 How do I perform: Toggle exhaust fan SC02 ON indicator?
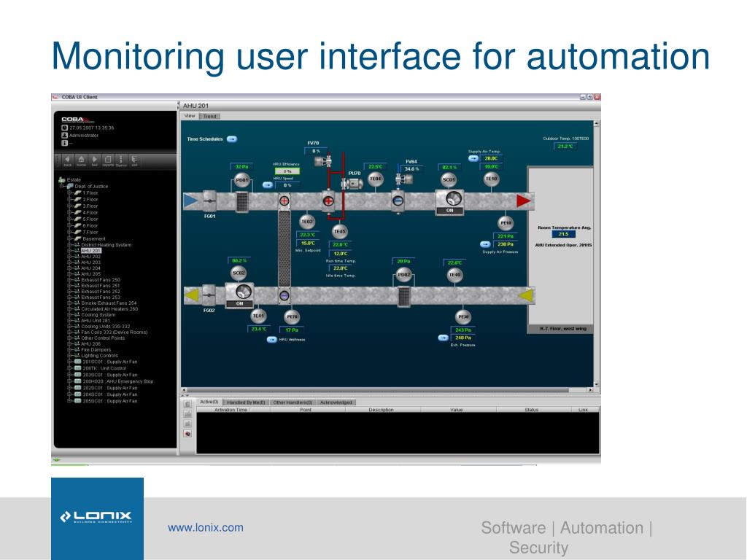239,303
